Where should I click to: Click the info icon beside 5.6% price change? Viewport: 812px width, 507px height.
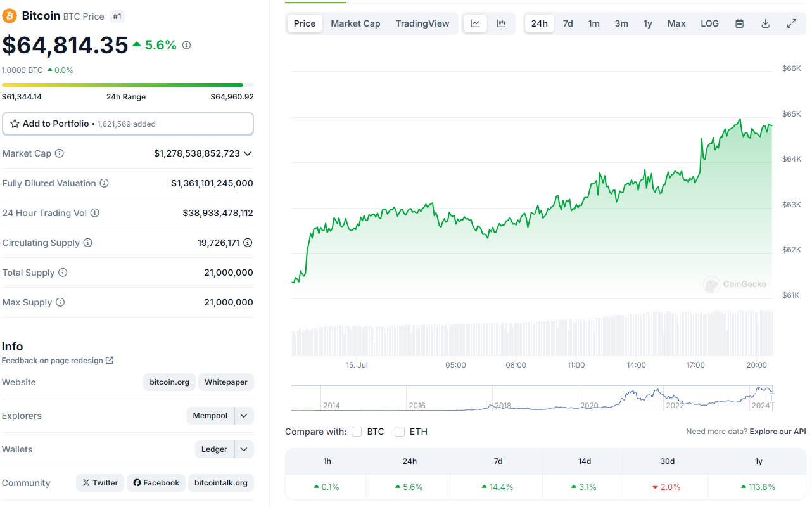click(x=186, y=45)
